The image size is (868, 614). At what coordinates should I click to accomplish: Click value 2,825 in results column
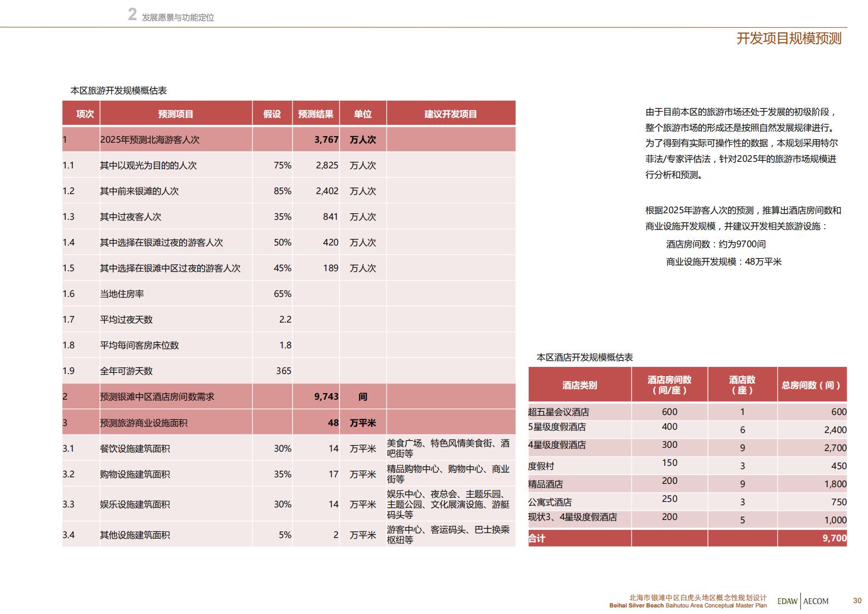coord(327,165)
